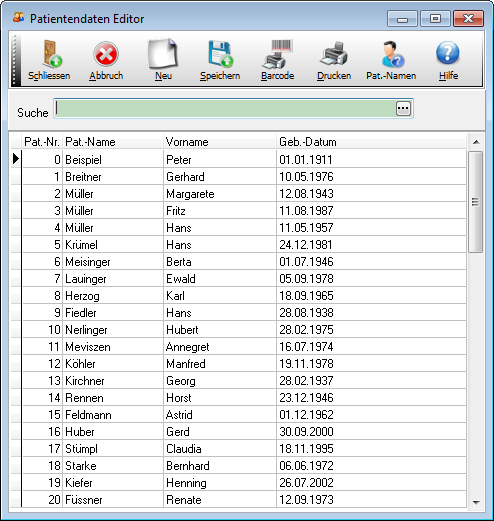Click the Schliessen door icon
Viewport: 494px width, 521px height.
52,54
